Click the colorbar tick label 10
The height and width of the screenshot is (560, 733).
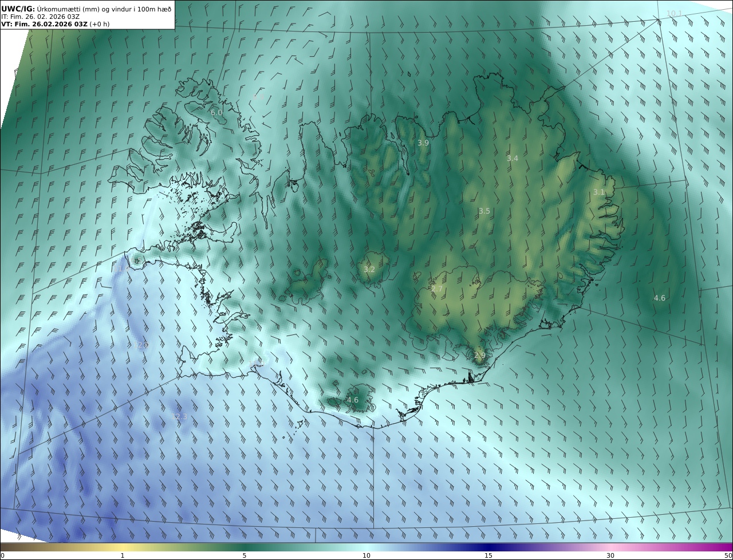point(366,555)
